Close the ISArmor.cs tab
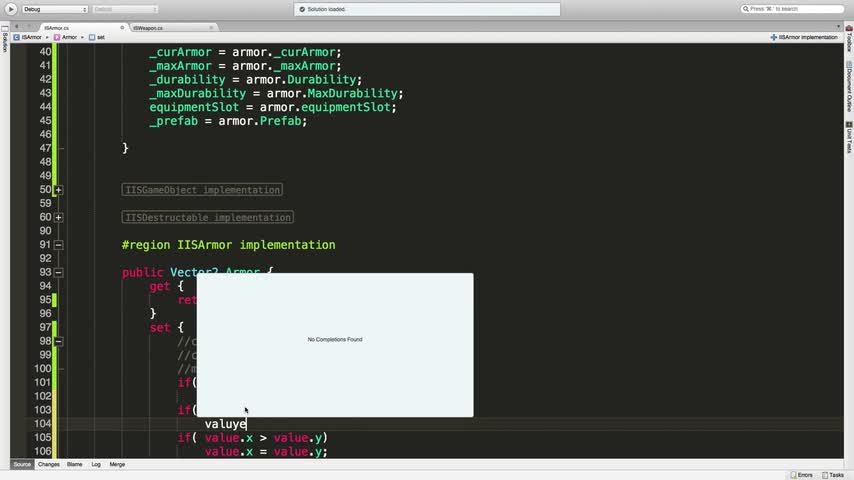The height and width of the screenshot is (480, 854). 122,28
